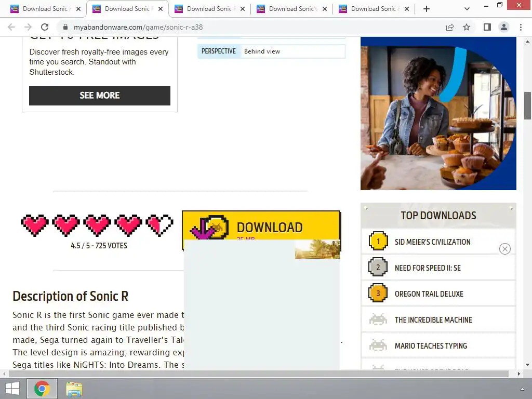The image size is (532, 399).
Task: Click the scroll up arrow
Action: [527, 42]
